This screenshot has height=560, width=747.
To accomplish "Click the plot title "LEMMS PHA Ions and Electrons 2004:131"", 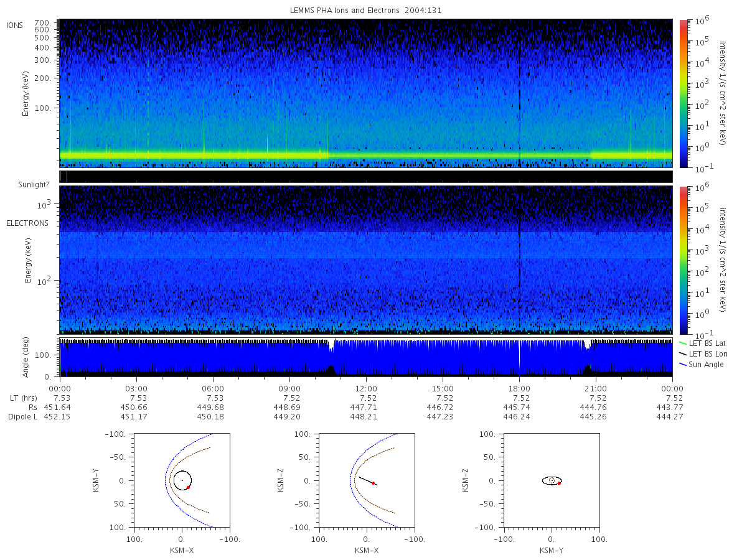I will tap(366, 10).
